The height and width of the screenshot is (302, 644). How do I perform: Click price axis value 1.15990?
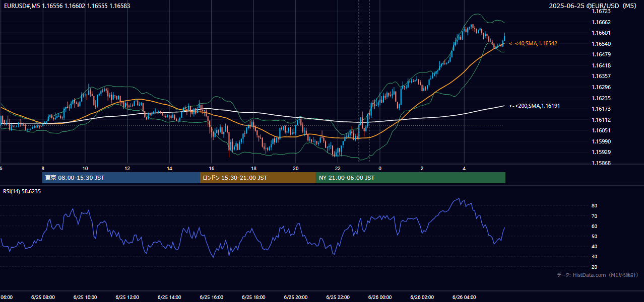coord(601,142)
